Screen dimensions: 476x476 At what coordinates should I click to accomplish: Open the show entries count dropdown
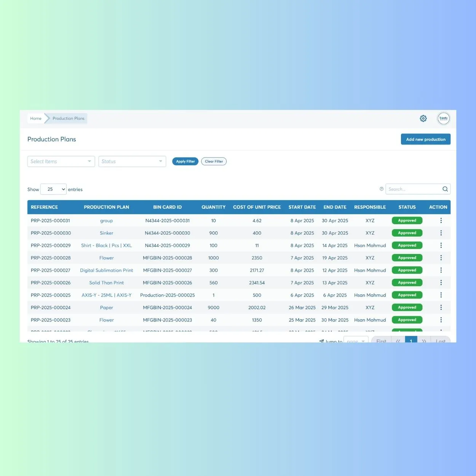point(53,189)
